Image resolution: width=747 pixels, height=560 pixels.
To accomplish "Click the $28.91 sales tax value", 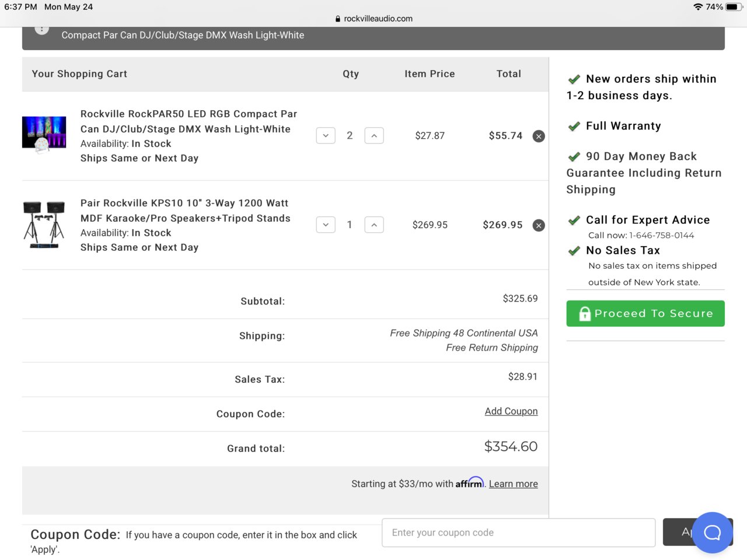I will 523,377.
